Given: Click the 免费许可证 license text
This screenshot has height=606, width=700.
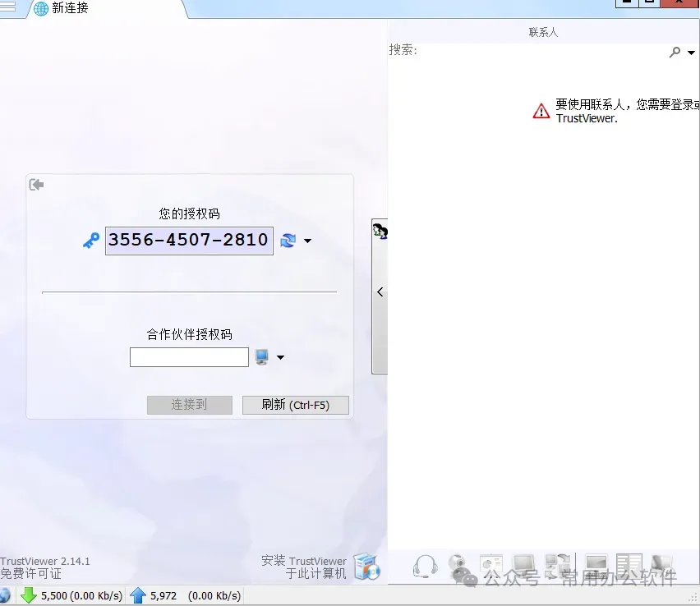Looking at the screenshot, I should point(30,573).
